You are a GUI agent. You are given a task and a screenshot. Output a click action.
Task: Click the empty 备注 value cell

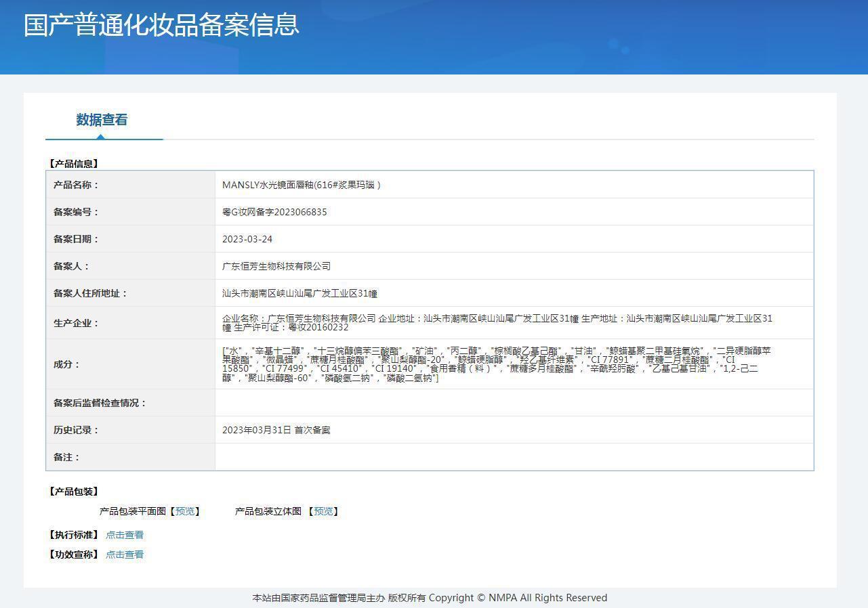click(x=514, y=457)
